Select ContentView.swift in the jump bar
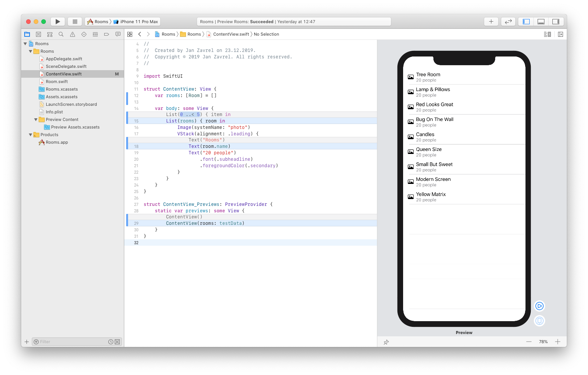Image resolution: width=588 pixels, height=375 pixels. pos(230,34)
